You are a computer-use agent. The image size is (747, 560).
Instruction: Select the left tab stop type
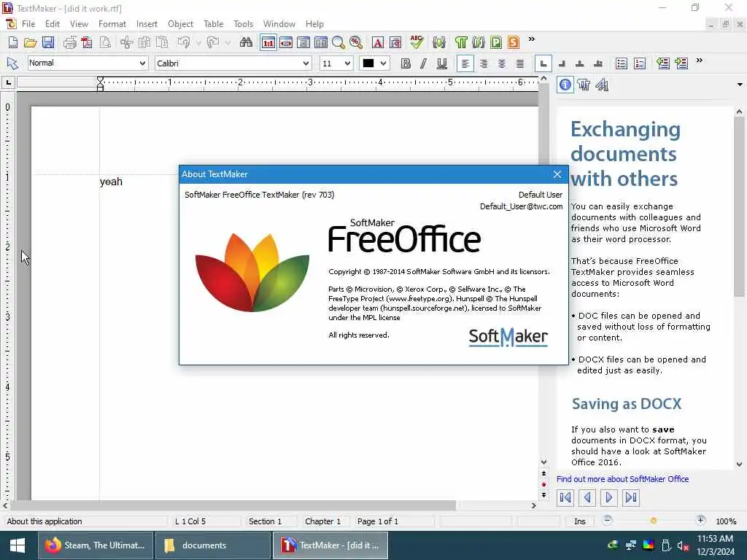click(x=543, y=63)
